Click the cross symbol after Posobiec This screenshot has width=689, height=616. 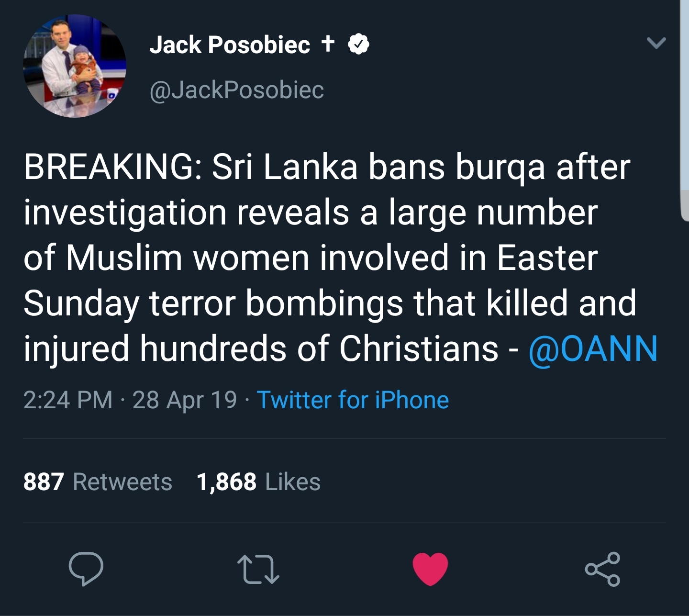click(x=328, y=43)
